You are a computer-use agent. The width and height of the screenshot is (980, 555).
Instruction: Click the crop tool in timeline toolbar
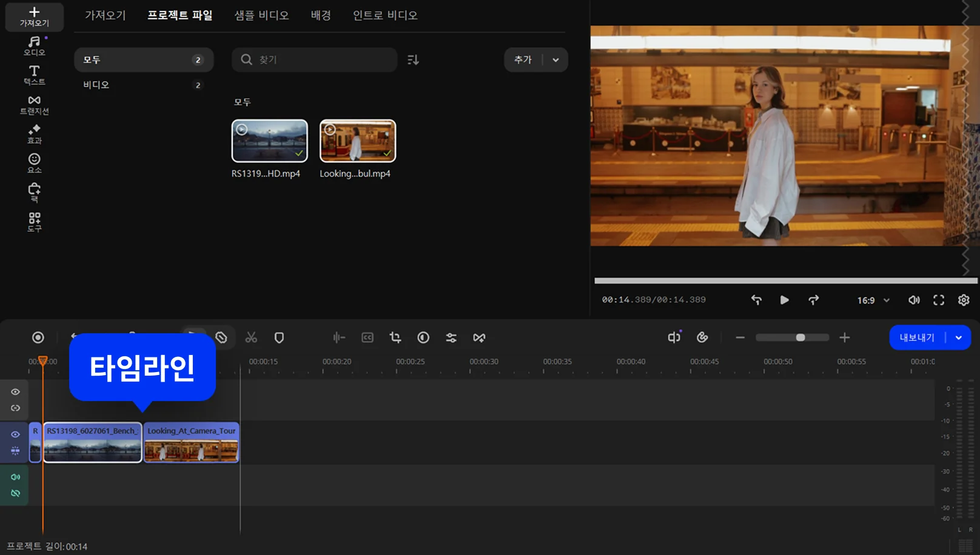(x=395, y=337)
